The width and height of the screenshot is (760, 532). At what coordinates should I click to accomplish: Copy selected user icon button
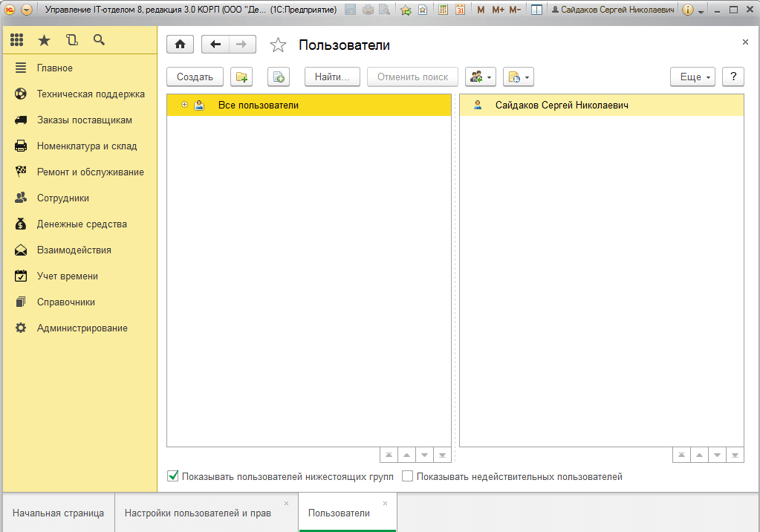[x=279, y=77]
